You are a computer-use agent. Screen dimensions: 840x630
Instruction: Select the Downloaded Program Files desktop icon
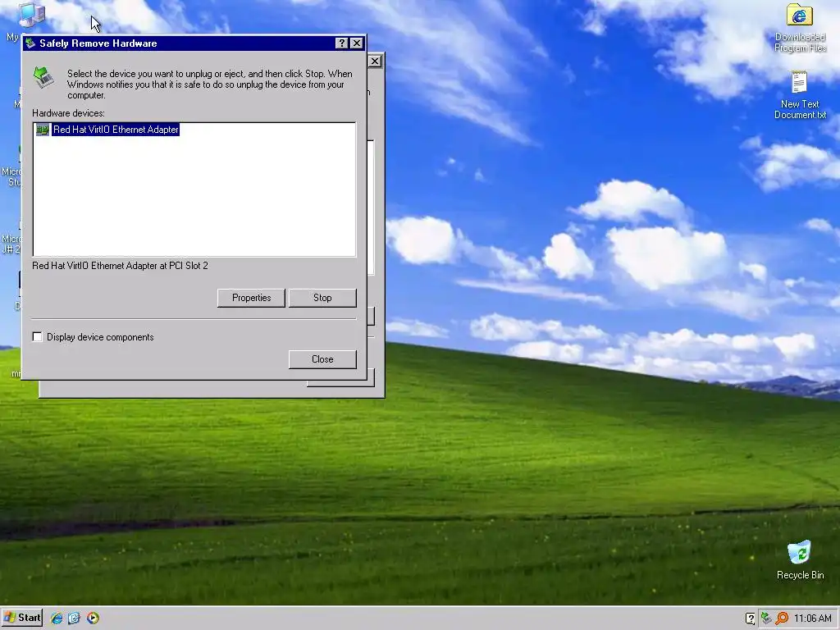tap(800, 28)
